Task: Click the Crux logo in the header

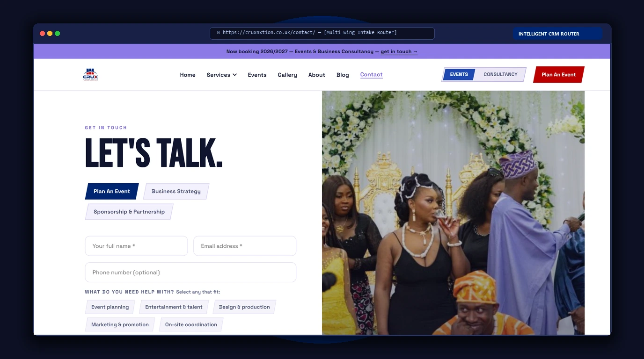Action: (90, 75)
